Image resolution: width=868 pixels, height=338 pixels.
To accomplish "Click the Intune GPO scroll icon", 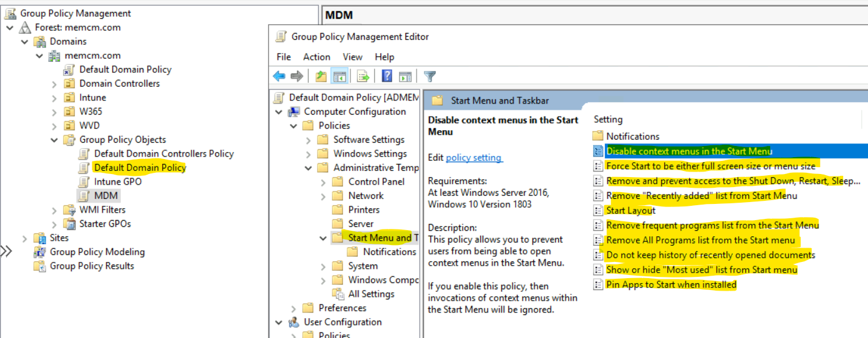I will point(84,181).
